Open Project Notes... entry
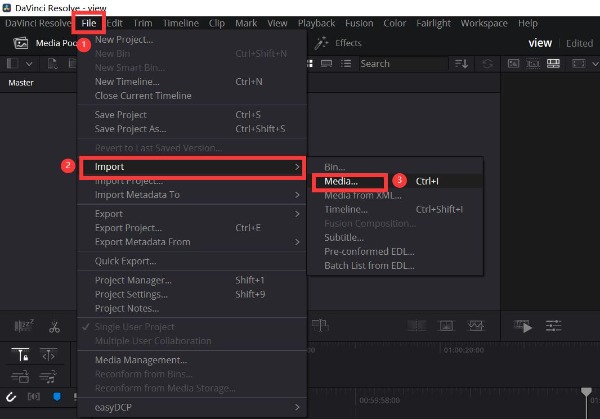Image resolution: width=600 pixels, height=419 pixels. tap(192, 308)
